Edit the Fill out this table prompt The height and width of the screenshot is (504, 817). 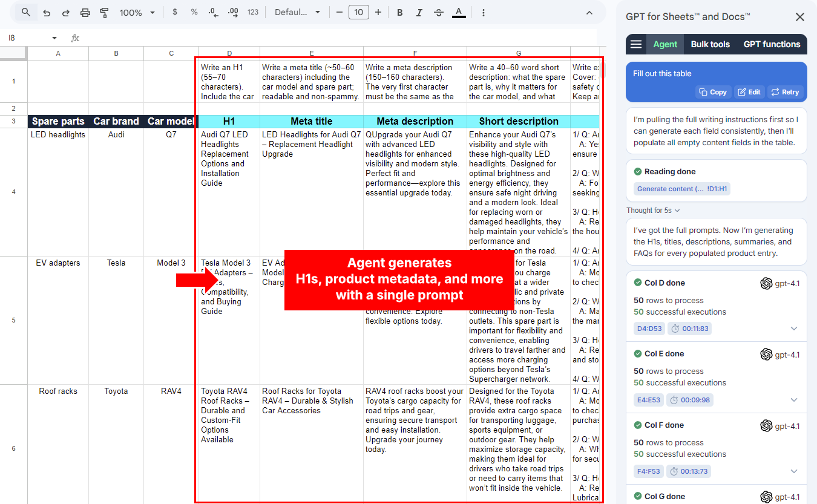[x=749, y=91]
